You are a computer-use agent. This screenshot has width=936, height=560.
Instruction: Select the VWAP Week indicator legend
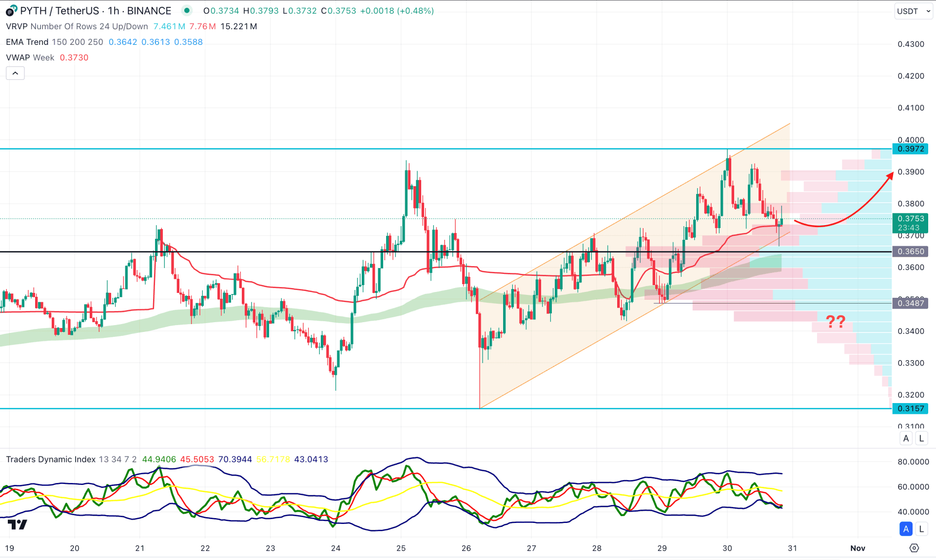pyautogui.click(x=30, y=58)
